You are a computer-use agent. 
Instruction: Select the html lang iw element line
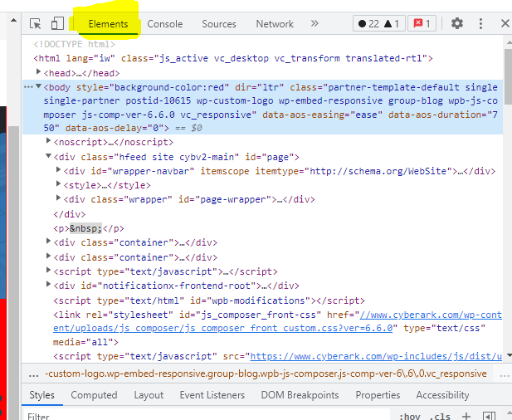233,58
